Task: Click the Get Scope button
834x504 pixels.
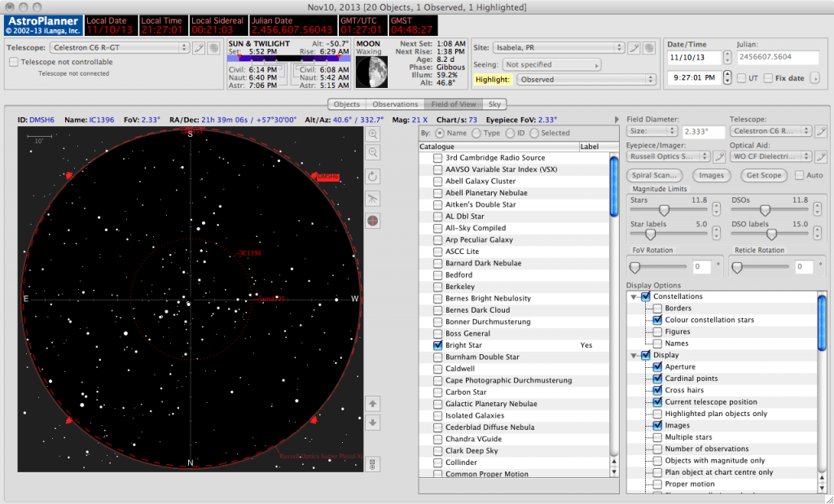Action: click(x=763, y=175)
